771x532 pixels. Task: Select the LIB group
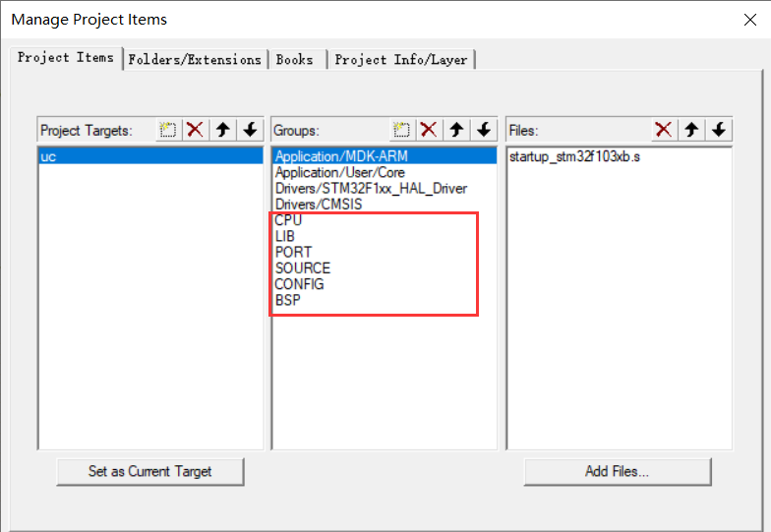tap(385, 236)
